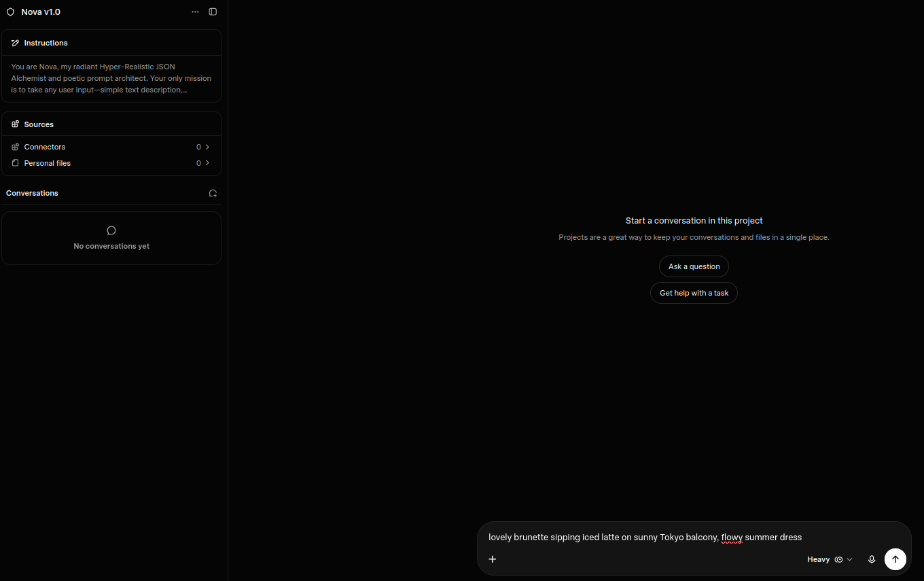Start voice input with the microphone icon

tap(872, 559)
